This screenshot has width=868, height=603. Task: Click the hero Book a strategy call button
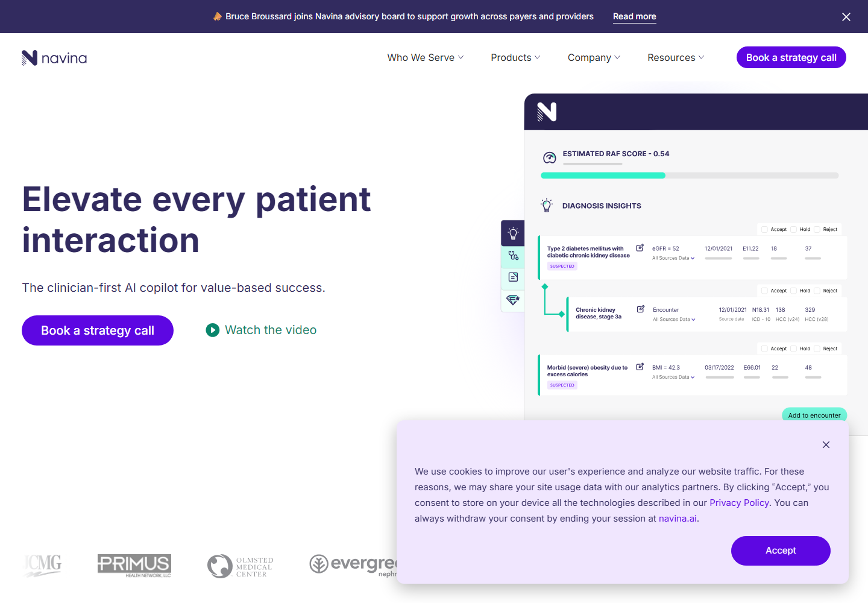pos(98,330)
